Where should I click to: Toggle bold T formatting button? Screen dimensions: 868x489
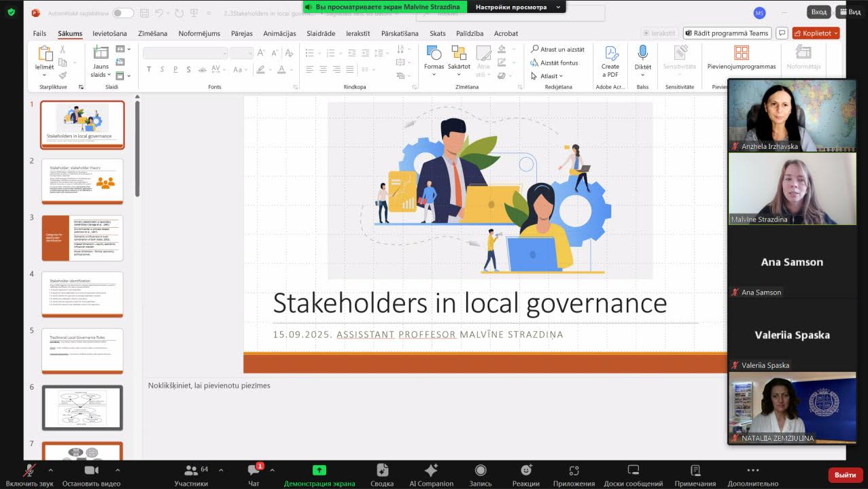coord(149,69)
